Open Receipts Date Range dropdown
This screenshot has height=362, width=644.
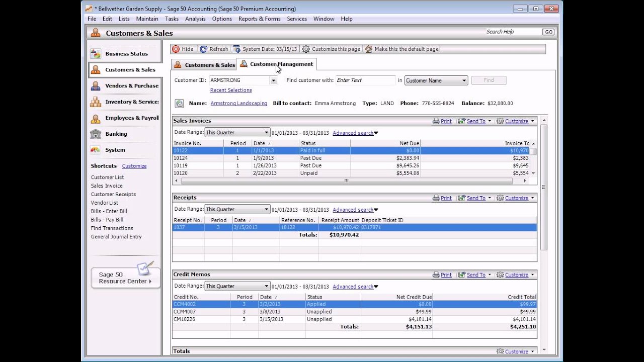pos(267,210)
